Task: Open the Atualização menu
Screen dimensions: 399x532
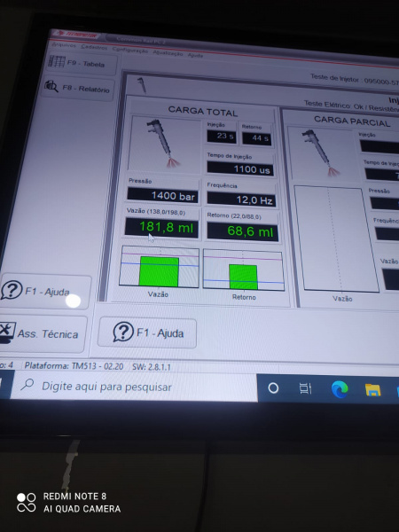Action: 168,53
